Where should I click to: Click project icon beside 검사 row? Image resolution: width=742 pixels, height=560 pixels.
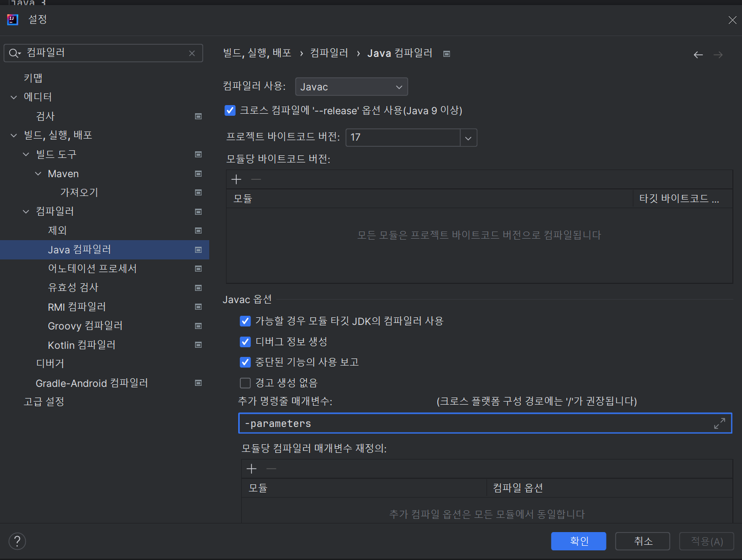199,116
